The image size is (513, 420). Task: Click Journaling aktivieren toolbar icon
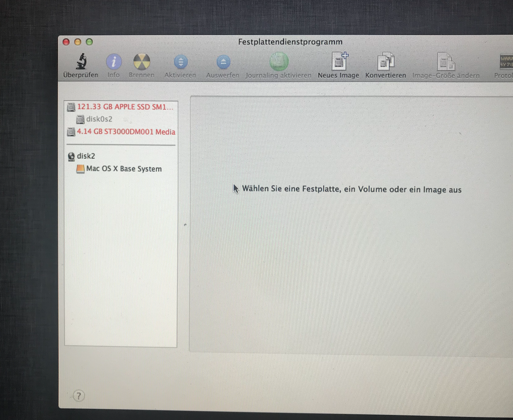pos(279,61)
